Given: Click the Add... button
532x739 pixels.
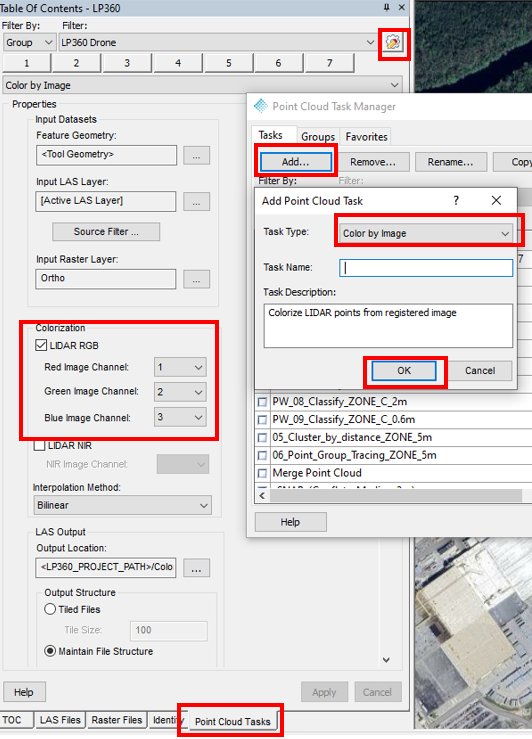Looking at the screenshot, I should (295, 162).
